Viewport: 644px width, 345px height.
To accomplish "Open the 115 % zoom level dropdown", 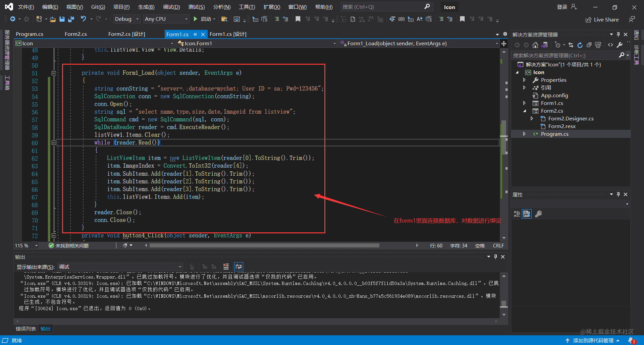I will click(x=26, y=246).
